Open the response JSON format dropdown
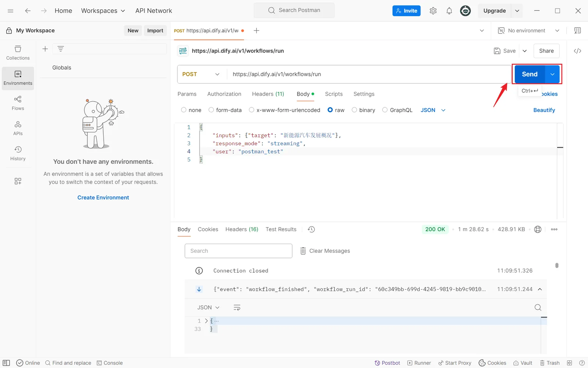Image resolution: width=588 pixels, height=368 pixels. [x=208, y=308]
